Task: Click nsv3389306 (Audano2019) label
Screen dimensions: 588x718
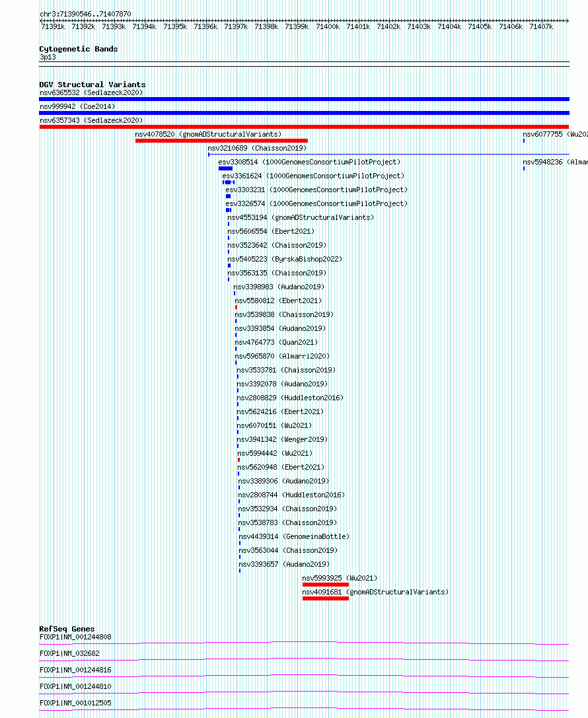Action: pos(283,481)
